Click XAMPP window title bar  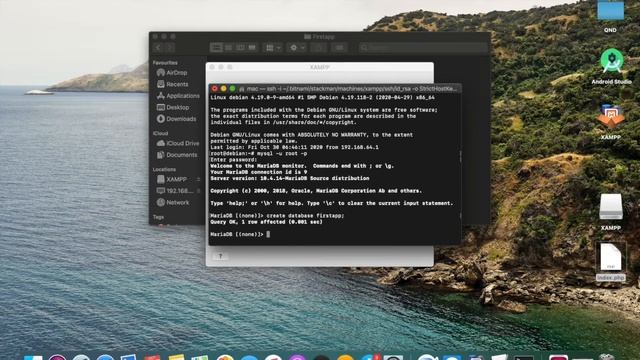tap(320, 67)
